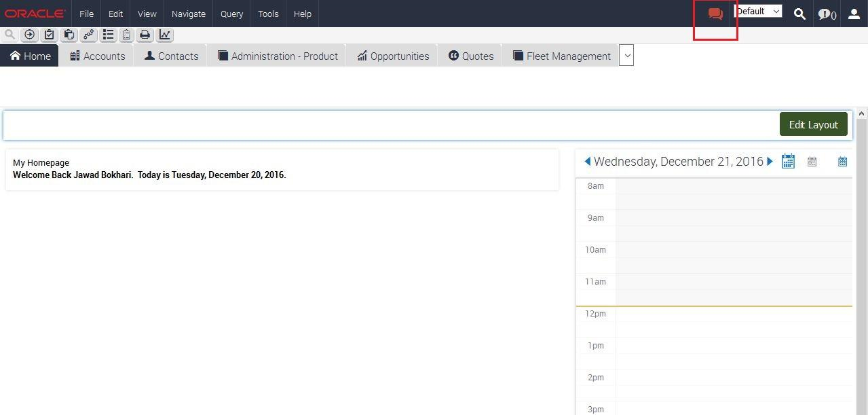Go to next day in calendar
This screenshot has height=415, width=868.
(x=770, y=162)
